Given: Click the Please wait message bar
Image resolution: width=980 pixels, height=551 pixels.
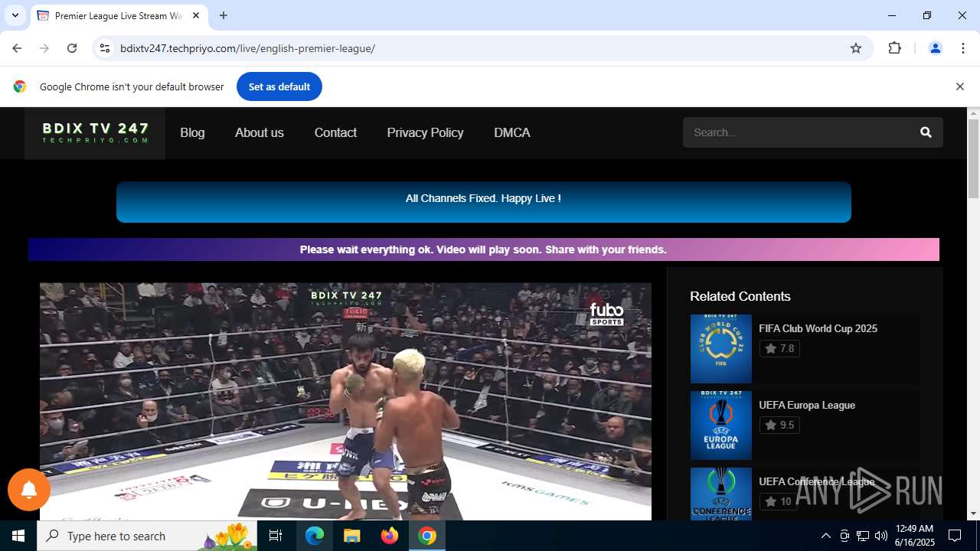Looking at the screenshot, I should (484, 249).
